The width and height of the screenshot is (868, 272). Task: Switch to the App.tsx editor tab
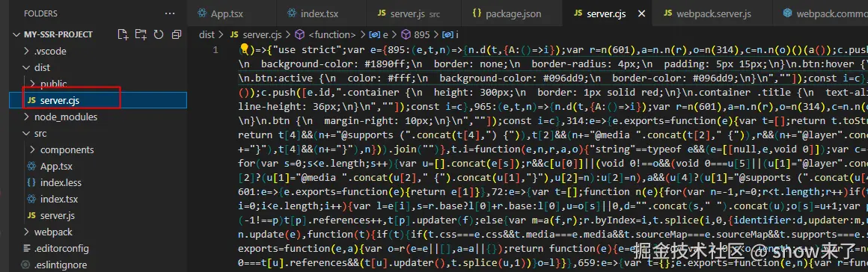227,13
